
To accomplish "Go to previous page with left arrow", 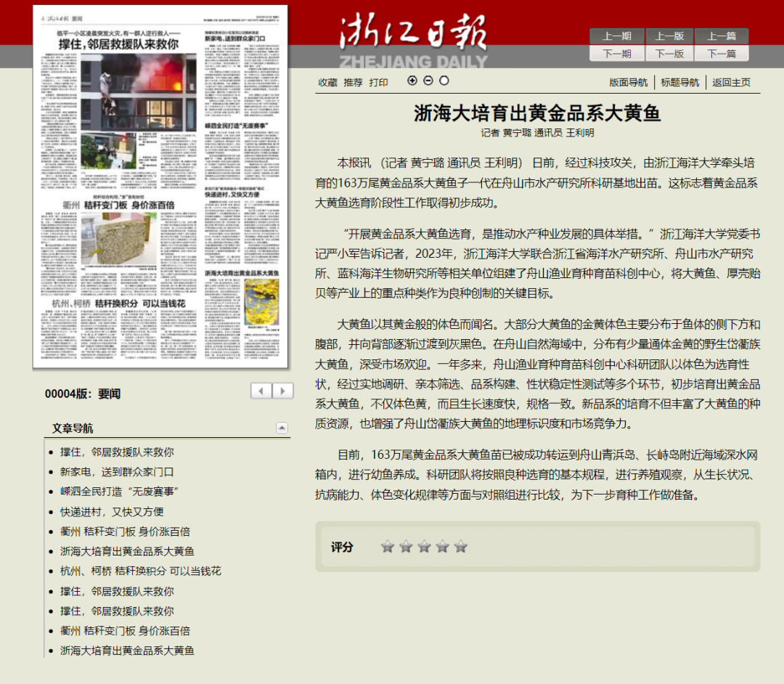I will [x=261, y=391].
